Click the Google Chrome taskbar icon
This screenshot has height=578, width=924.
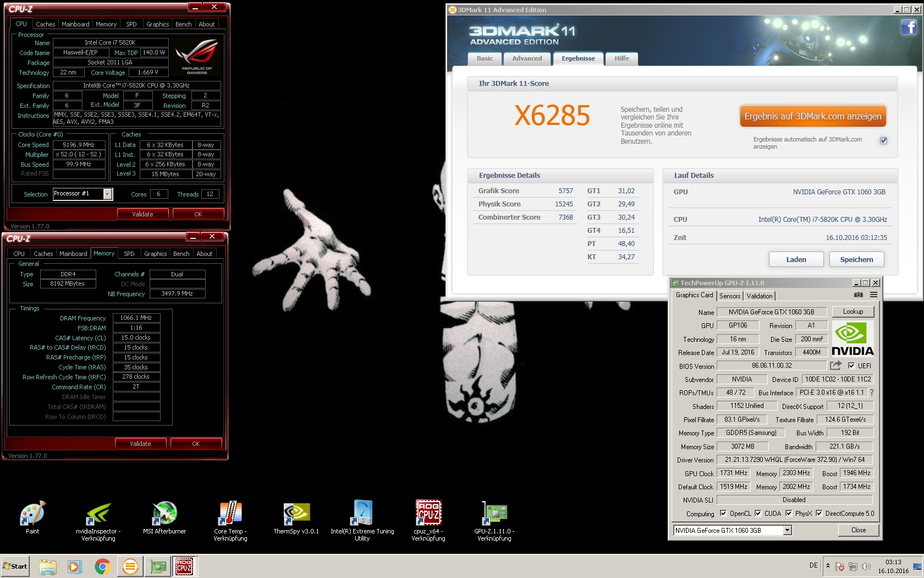(x=102, y=566)
